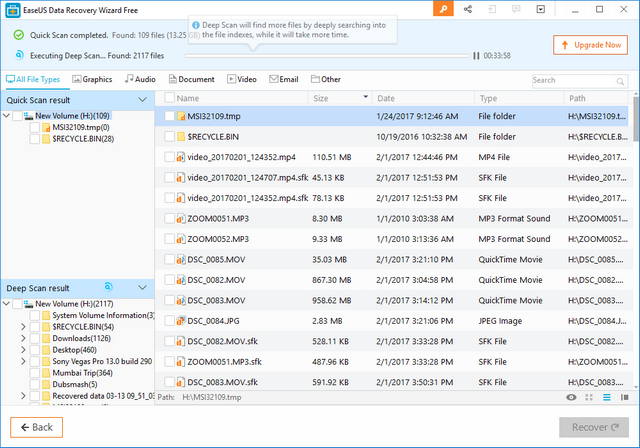Screen dimensions: 640x448
Task: Check the MSI32109.tmp row checkbox
Action: (169, 116)
